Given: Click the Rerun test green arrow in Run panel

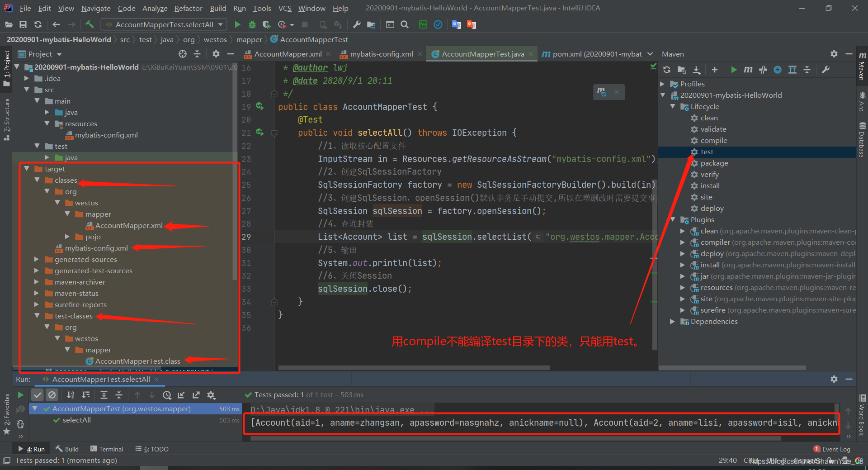Looking at the screenshot, I should click(x=20, y=395).
